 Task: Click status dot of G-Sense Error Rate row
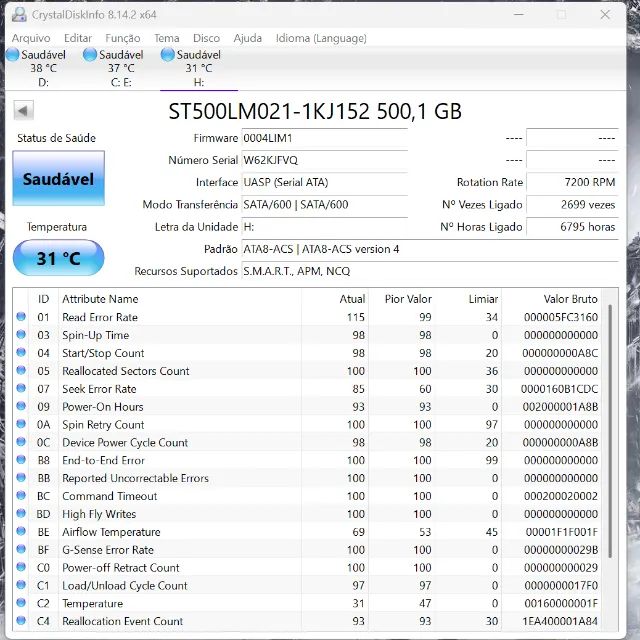pos(21,549)
